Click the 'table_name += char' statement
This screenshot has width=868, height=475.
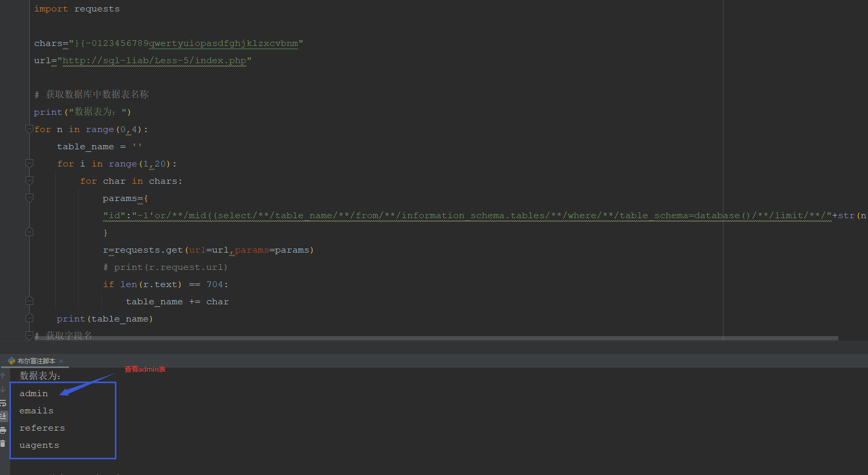point(177,302)
